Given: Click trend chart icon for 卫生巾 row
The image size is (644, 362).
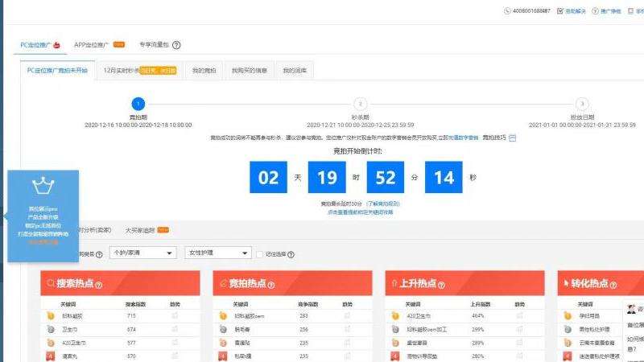Looking at the screenshot, I should click(175, 329).
